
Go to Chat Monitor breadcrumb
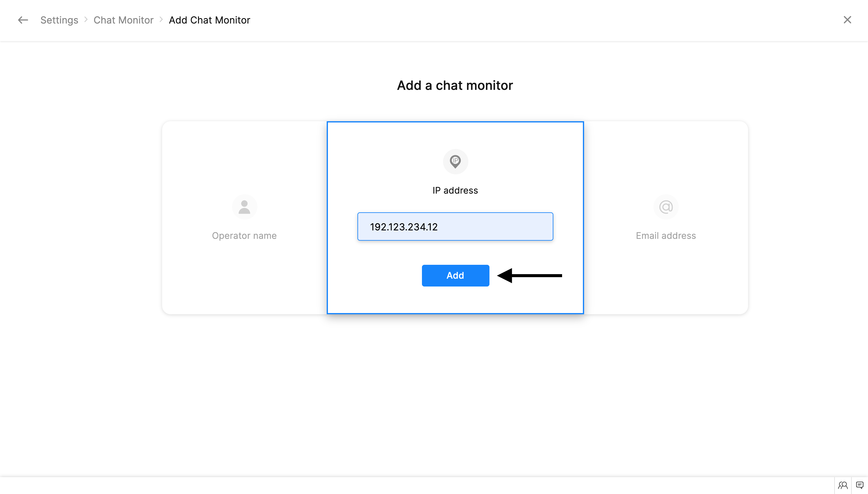point(124,20)
